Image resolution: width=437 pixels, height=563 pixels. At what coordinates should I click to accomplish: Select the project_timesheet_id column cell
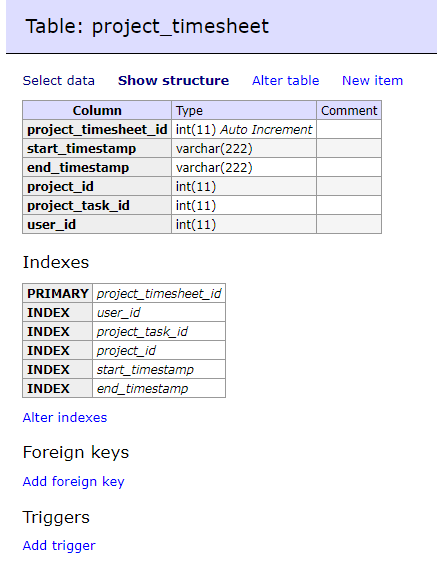click(x=97, y=129)
